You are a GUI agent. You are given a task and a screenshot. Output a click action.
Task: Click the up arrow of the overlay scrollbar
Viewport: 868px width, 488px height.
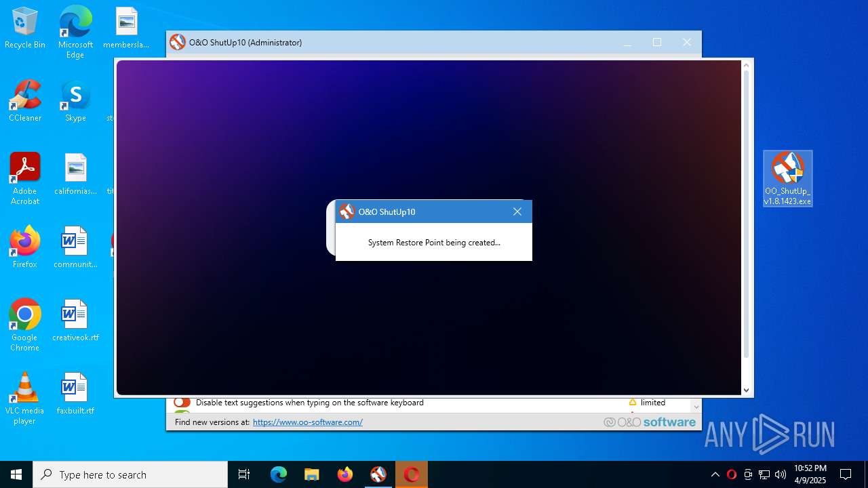[x=747, y=66]
